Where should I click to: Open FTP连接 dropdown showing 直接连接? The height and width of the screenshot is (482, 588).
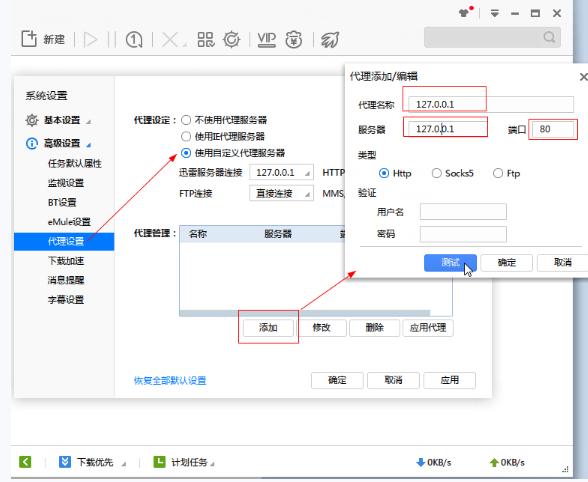click(x=281, y=194)
